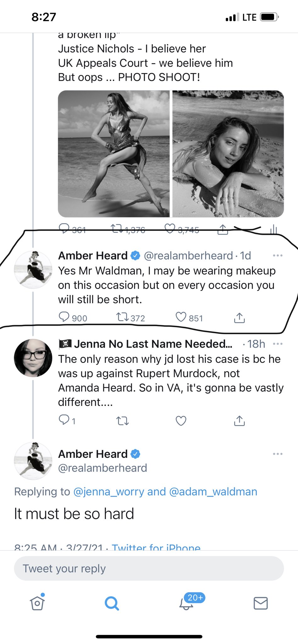Image resolution: width=298 pixels, height=644 pixels.
Task: Like the makeup tweet with 851 likes
Action: pyautogui.click(x=181, y=317)
